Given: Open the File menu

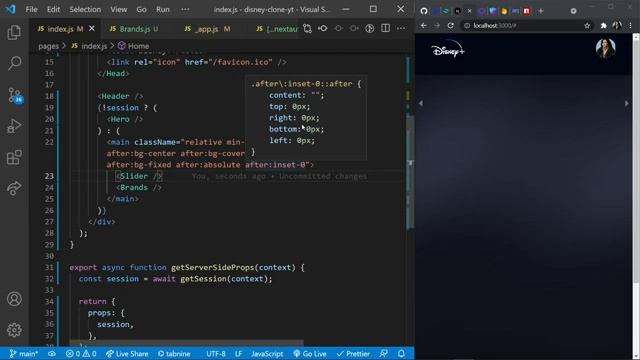Looking at the screenshot, I should click(x=31, y=9).
